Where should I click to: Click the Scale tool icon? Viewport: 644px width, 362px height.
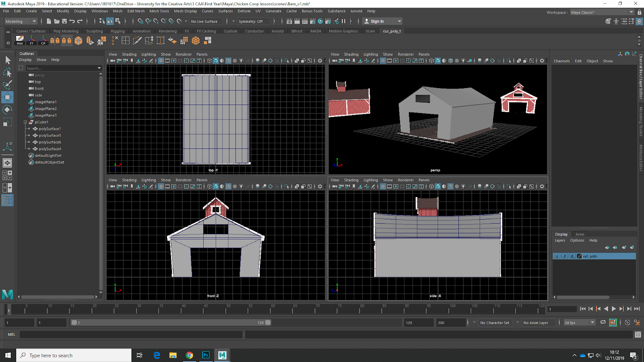(7, 122)
